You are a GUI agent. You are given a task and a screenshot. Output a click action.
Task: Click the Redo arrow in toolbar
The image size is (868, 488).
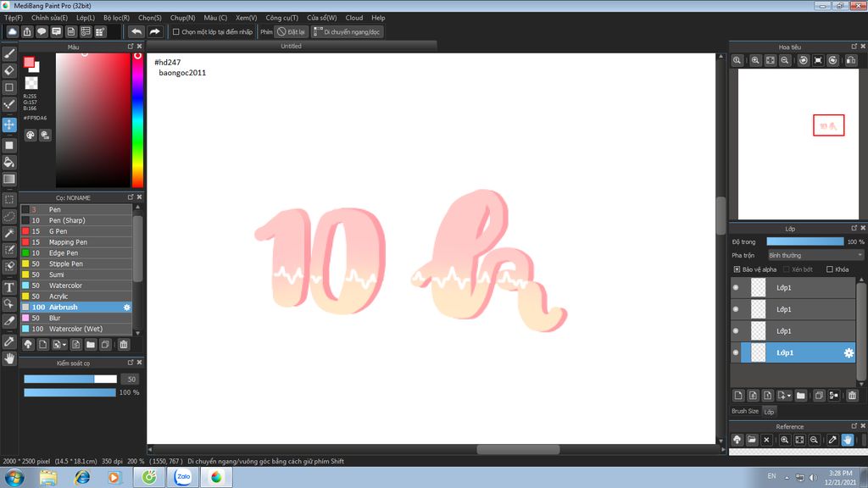[x=154, y=32]
